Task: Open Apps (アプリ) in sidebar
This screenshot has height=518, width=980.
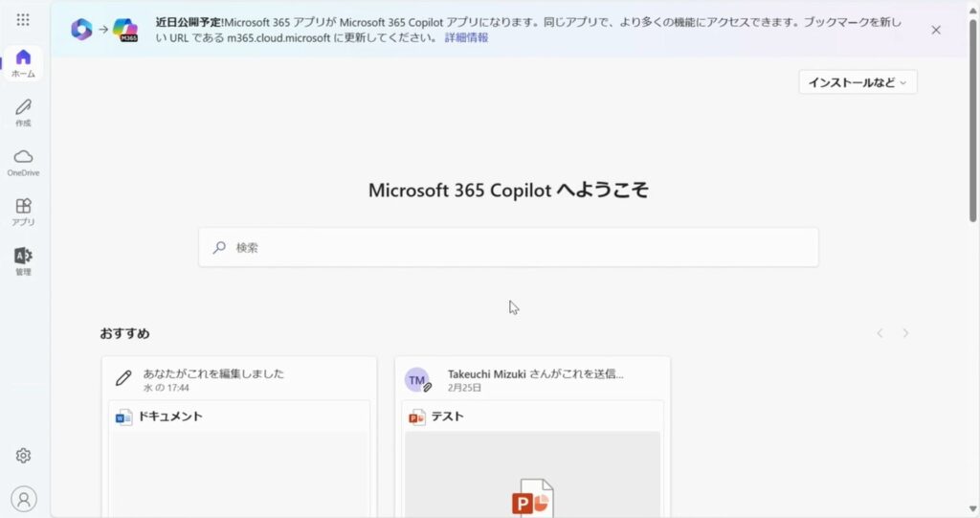Action: [23, 212]
